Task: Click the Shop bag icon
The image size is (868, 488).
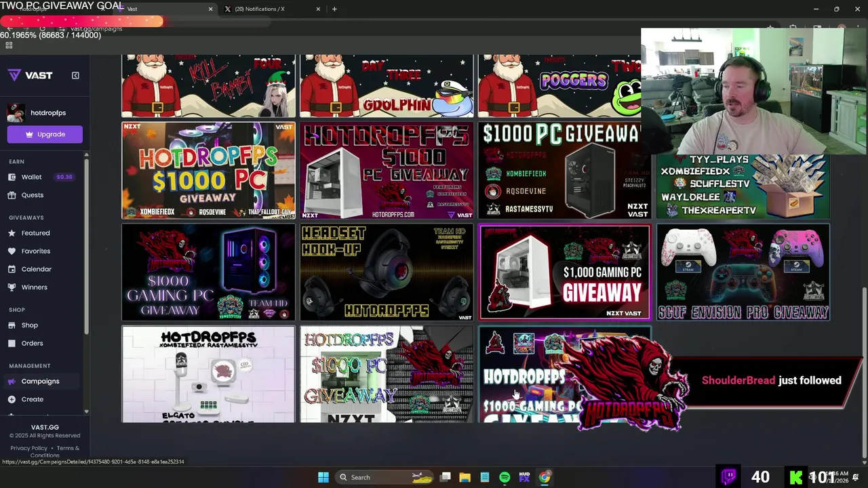Action: tap(12, 325)
